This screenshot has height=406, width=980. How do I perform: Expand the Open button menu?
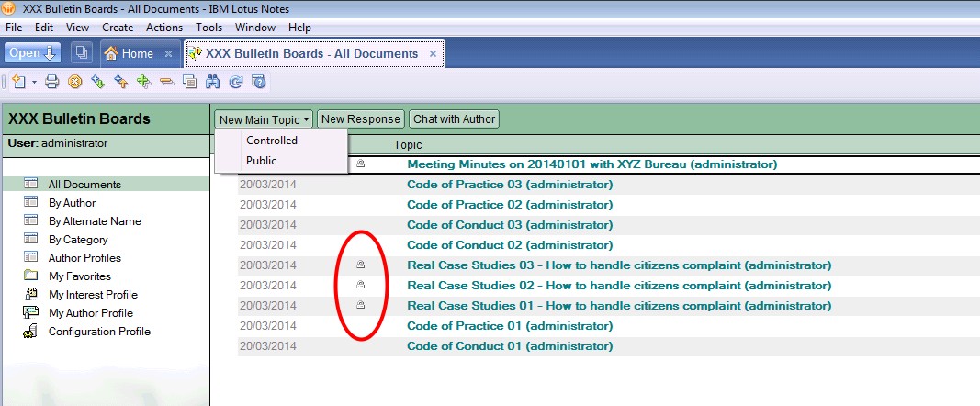32,53
